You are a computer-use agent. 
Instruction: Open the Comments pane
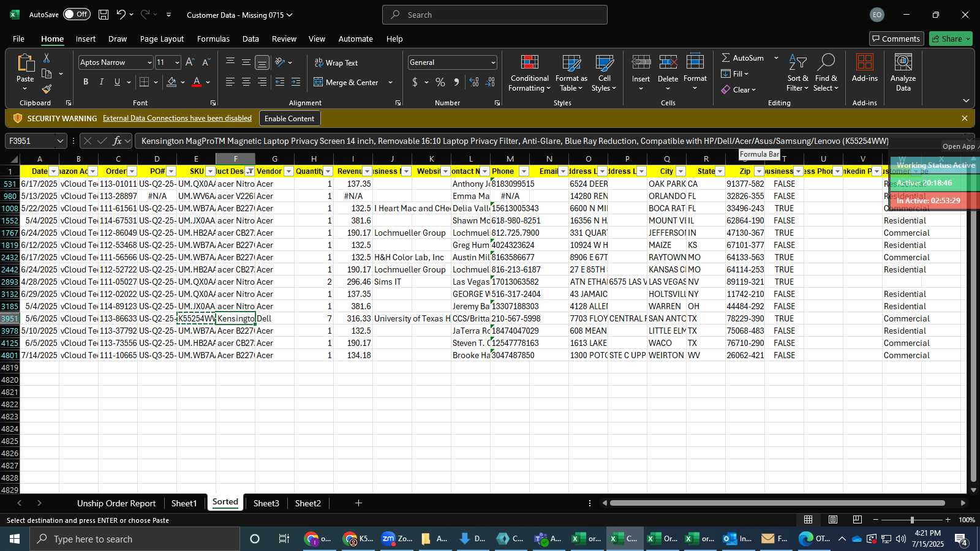tap(897, 39)
